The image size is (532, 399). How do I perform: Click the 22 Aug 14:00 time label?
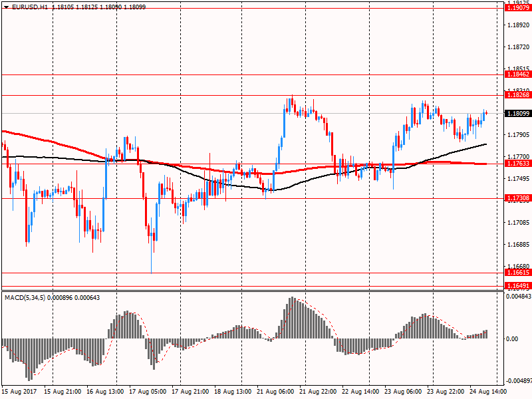(360, 392)
